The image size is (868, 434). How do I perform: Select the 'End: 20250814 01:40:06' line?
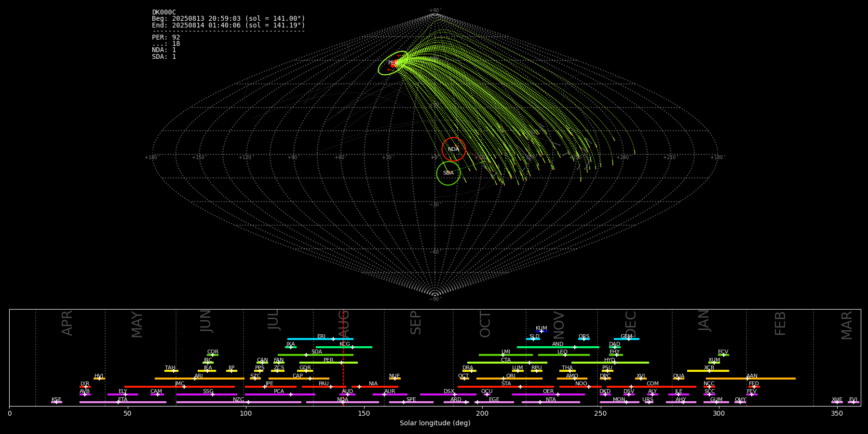229,25
